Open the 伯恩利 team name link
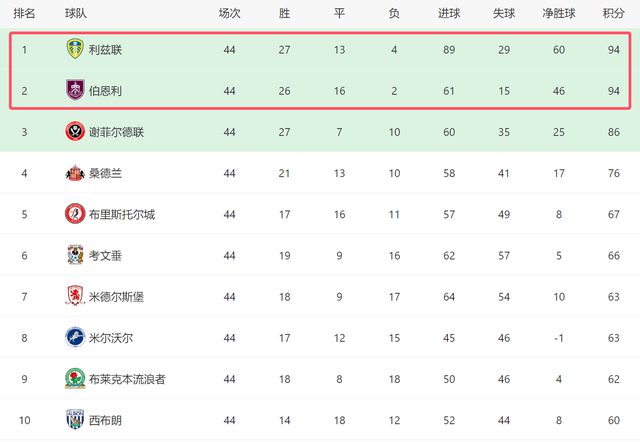 click(107, 90)
